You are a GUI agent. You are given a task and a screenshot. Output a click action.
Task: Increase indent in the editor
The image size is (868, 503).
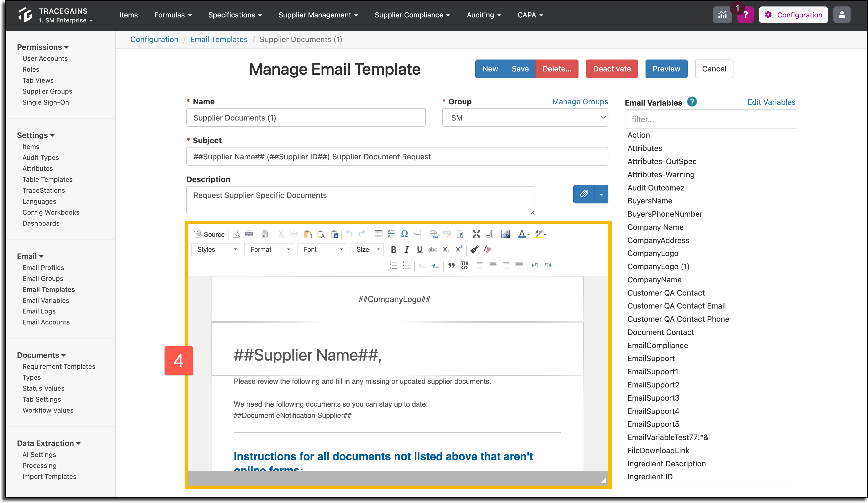[x=435, y=265]
